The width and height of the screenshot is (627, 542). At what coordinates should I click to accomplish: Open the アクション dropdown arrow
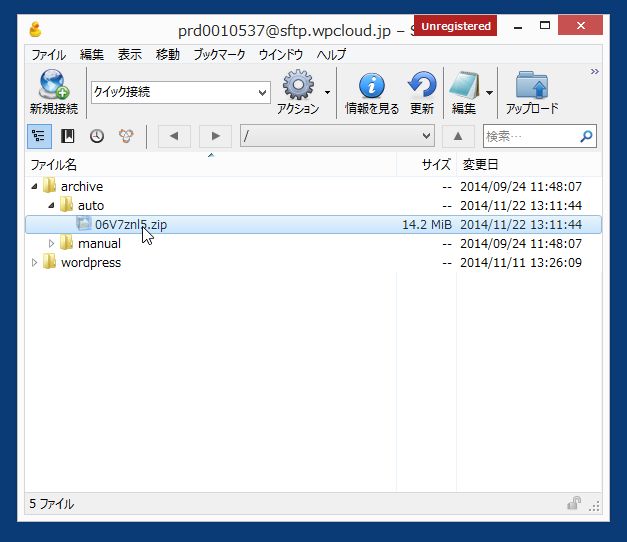(327, 92)
